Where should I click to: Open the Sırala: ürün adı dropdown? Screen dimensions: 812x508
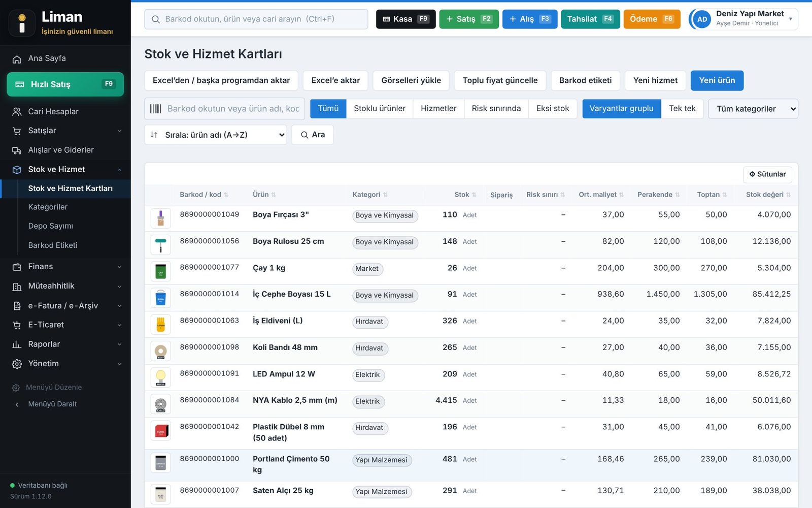216,135
